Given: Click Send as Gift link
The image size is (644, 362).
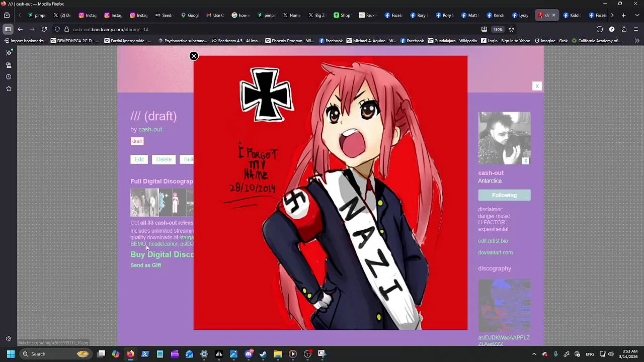Looking at the screenshot, I should pyautogui.click(x=146, y=265).
